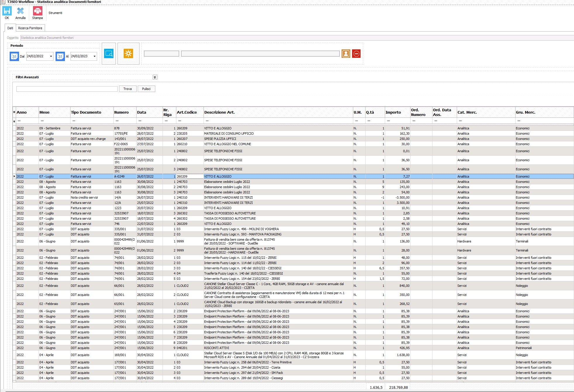Sort by the Anno column header
Viewport: 574px width, 392px height.
(27, 112)
